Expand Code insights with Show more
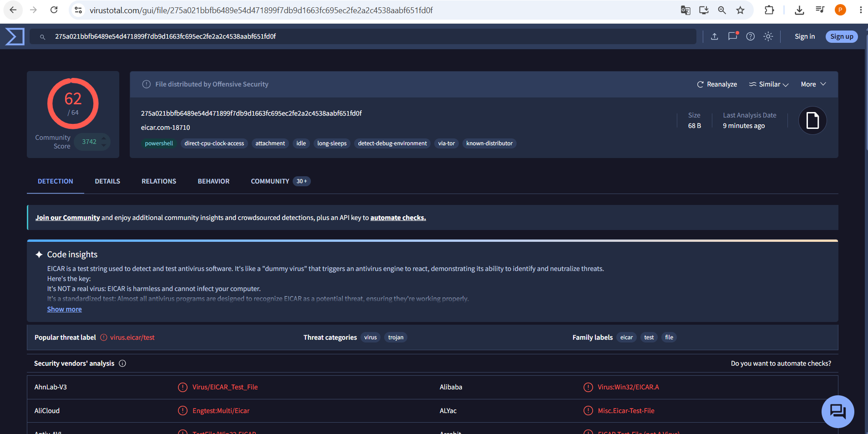Screen dimensions: 868x434 [65, 309]
